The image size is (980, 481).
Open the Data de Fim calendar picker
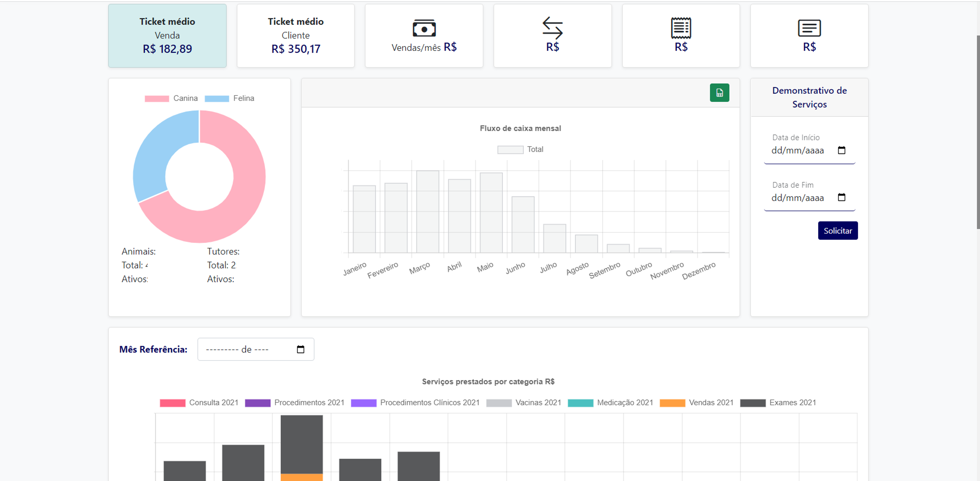point(841,197)
